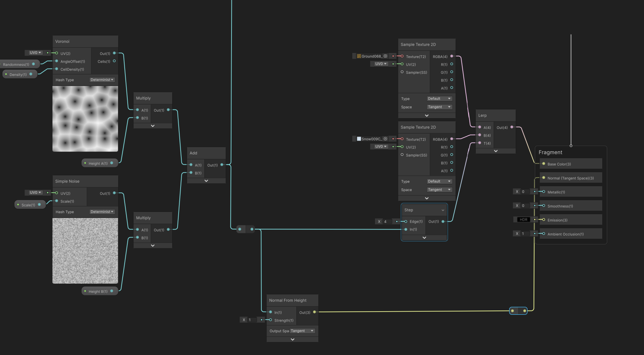Screen dimensions: 644x355
Task: Click the Lerp Out(4) output port
Action: point(512,127)
